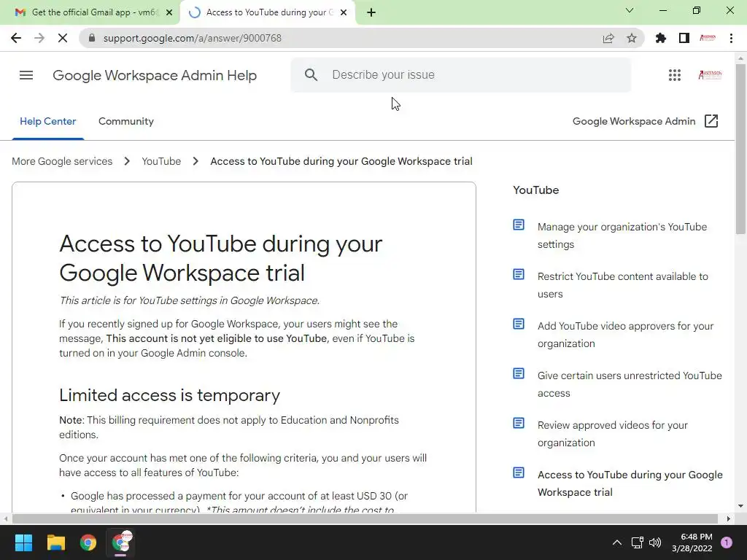Click the Describe your issue search field
Screen dimensions: 747x560
click(x=461, y=75)
